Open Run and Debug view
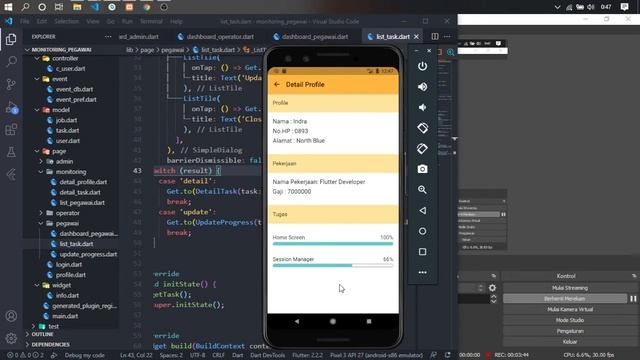Screen dimensions: 640x360 [11, 107]
